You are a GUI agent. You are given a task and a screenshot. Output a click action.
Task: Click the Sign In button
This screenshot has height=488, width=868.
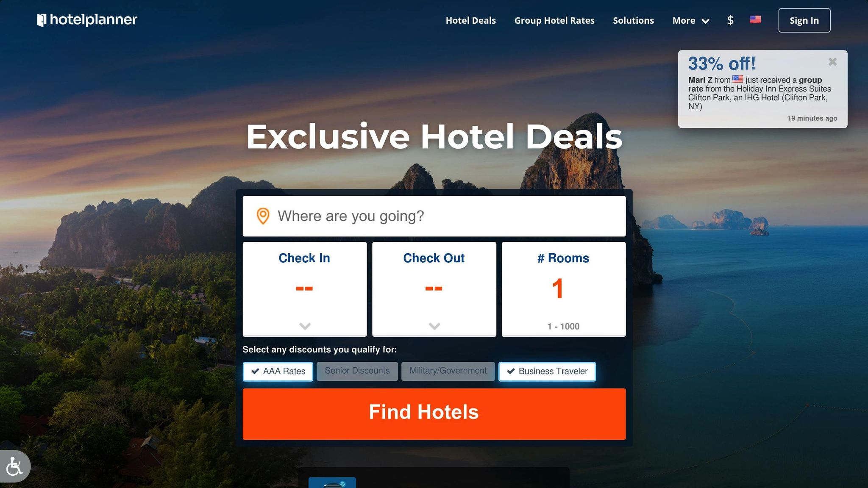804,20
